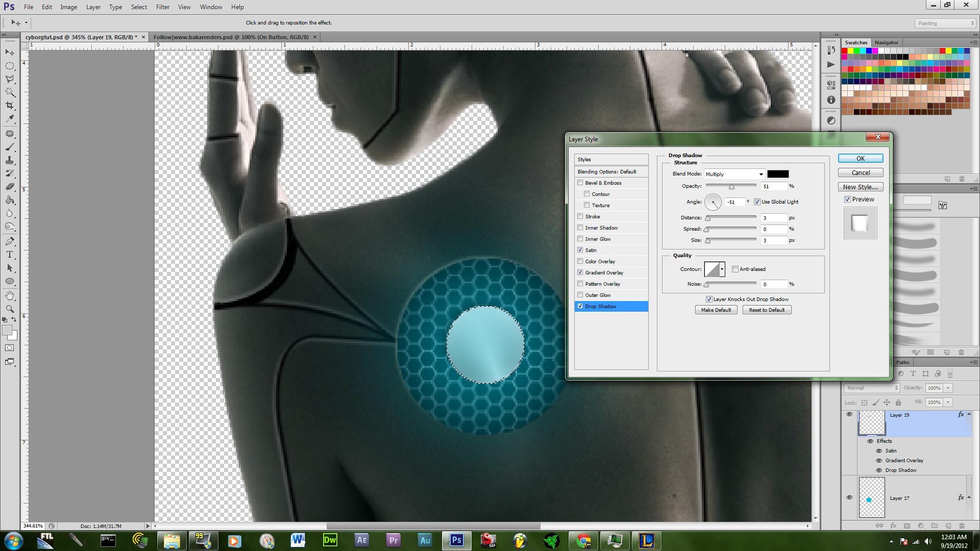The image size is (980, 551).
Task: Select the Healing Brush tool
Action: [x=10, y=134]
